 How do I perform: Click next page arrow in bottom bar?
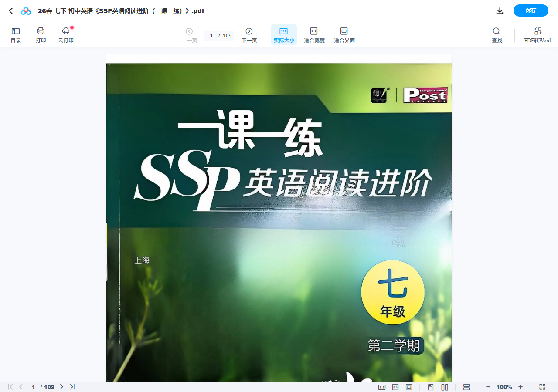61,387
